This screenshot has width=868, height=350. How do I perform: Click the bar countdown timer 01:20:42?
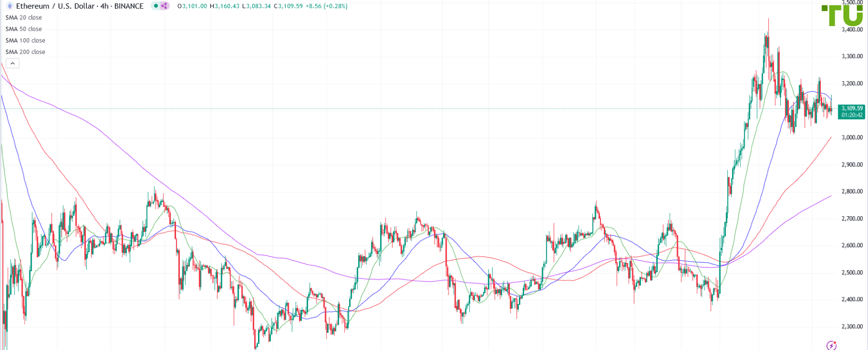(852, 115)
